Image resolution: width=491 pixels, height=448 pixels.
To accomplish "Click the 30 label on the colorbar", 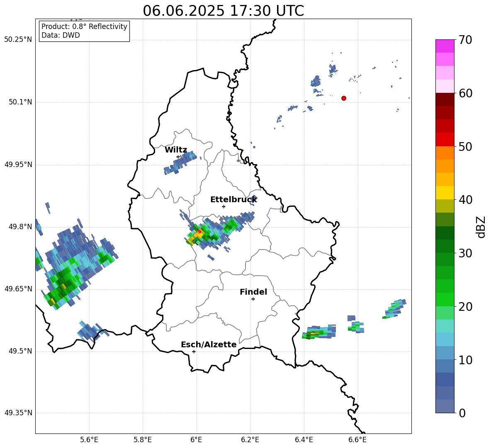I will tap(465, 253).
